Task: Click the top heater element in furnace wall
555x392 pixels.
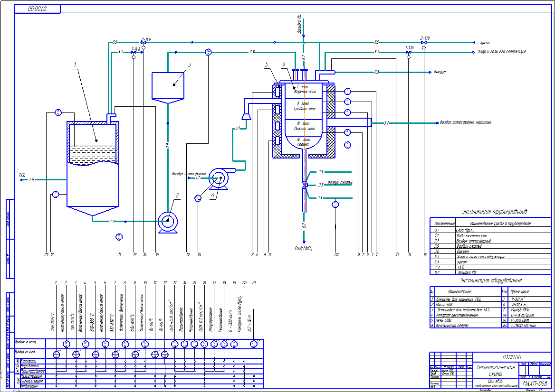Action: tap(278, 92)
